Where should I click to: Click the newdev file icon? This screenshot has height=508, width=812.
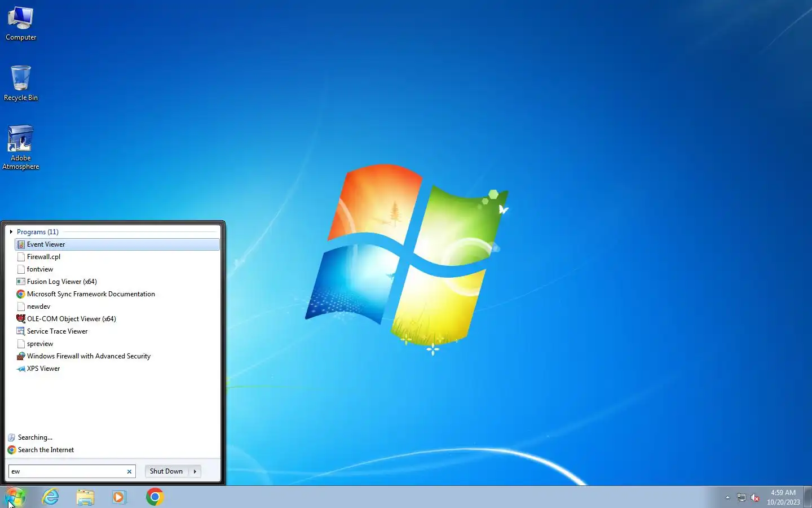(x=21, y=306)
